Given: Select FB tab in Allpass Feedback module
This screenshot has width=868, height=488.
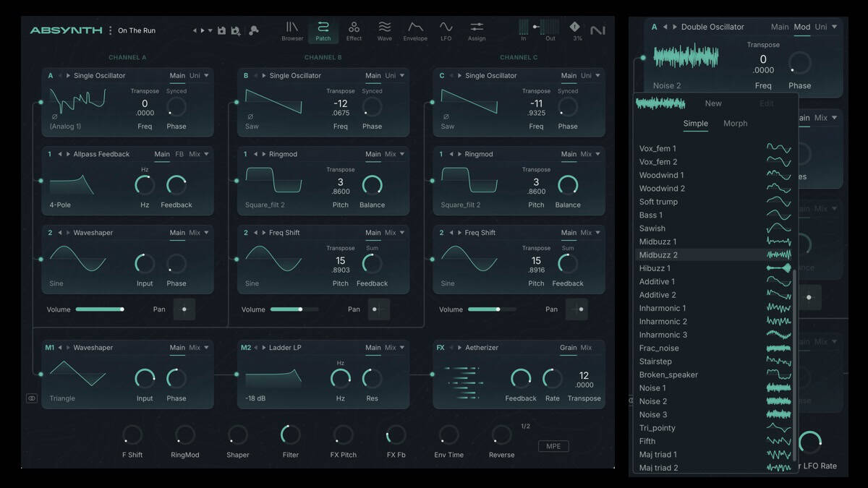Looking at the screenshot, I should pos(179,154).
